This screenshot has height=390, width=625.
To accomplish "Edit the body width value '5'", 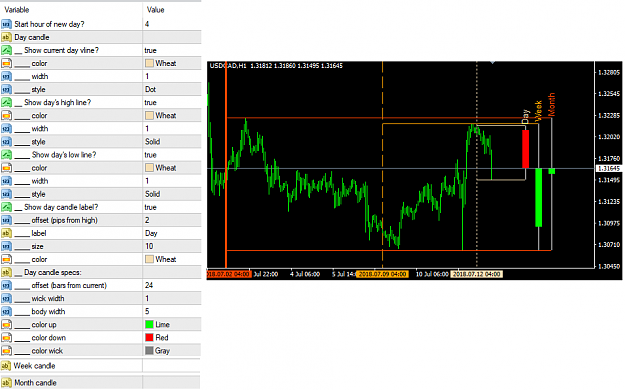I will pos(147,312).
